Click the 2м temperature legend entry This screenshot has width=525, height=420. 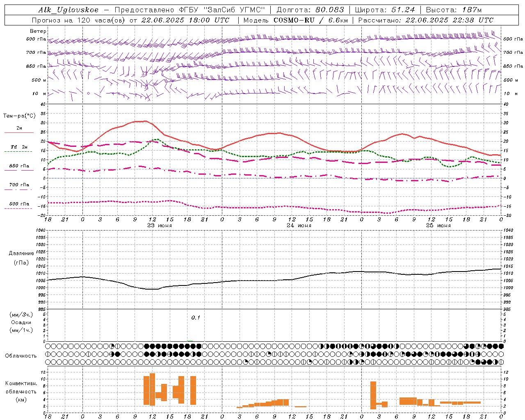coord(19,128)
